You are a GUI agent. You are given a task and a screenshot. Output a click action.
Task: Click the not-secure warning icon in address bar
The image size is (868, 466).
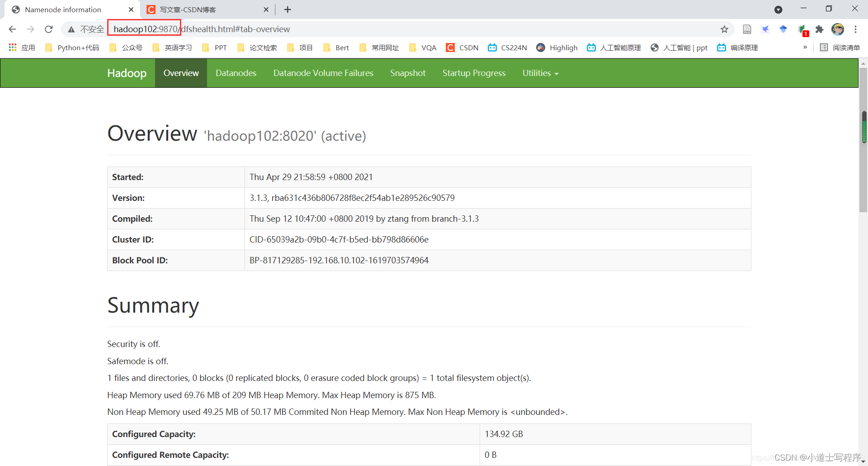click(x=71, y=29)
